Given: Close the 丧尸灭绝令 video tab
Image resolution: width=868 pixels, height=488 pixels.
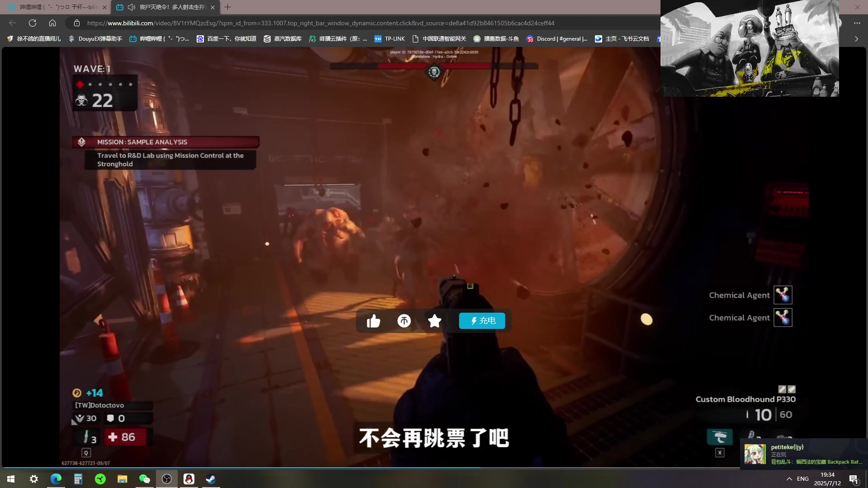Looking at the screenshot, I should pyautogui.click(x=212, y=7).
